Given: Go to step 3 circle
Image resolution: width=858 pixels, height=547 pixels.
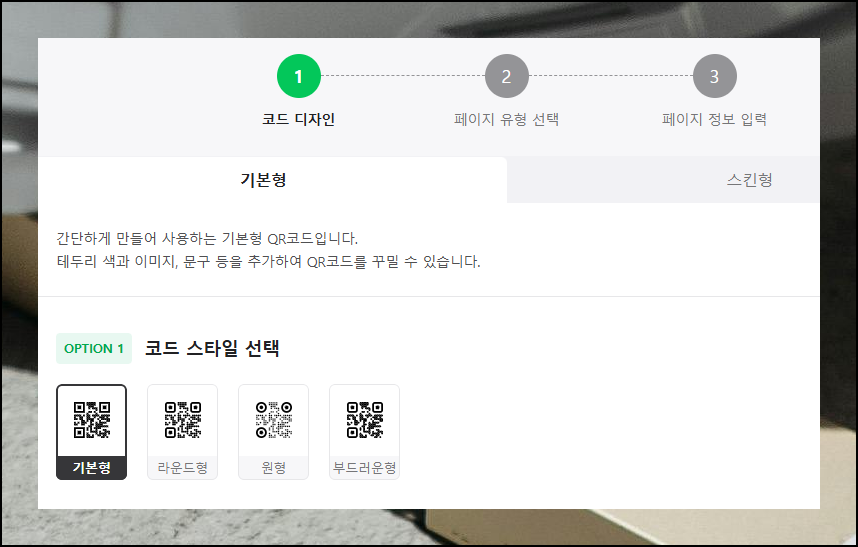Looking at the screenshot, I should pos(715,76).
